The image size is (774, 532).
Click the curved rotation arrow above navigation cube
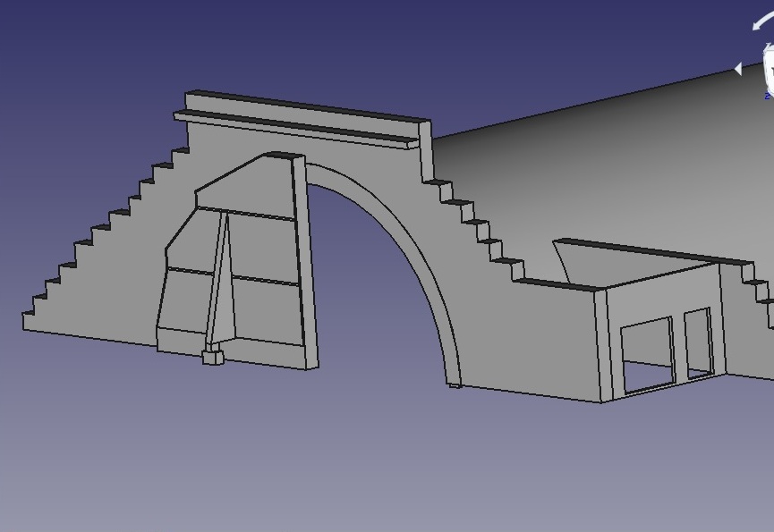[761, 23]
